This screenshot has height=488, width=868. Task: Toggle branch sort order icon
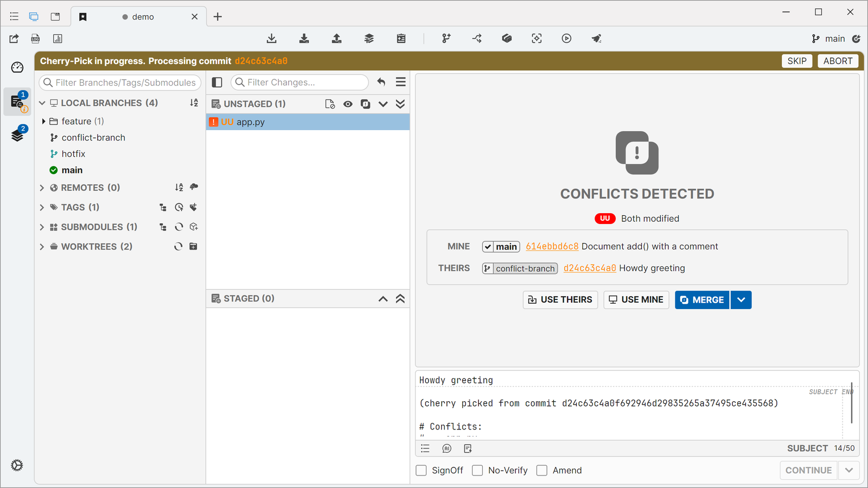[x=194, y=103]
